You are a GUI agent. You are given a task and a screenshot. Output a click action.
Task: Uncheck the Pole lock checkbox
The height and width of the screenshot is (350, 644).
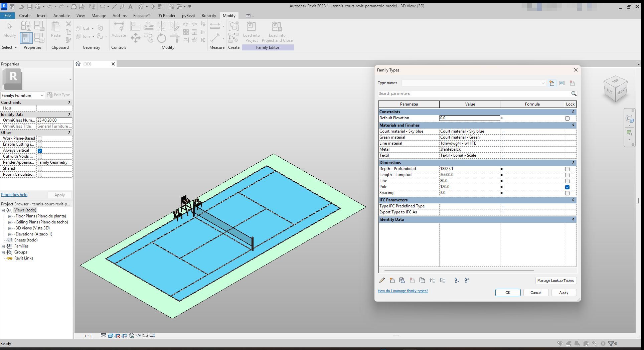[567, 187]
